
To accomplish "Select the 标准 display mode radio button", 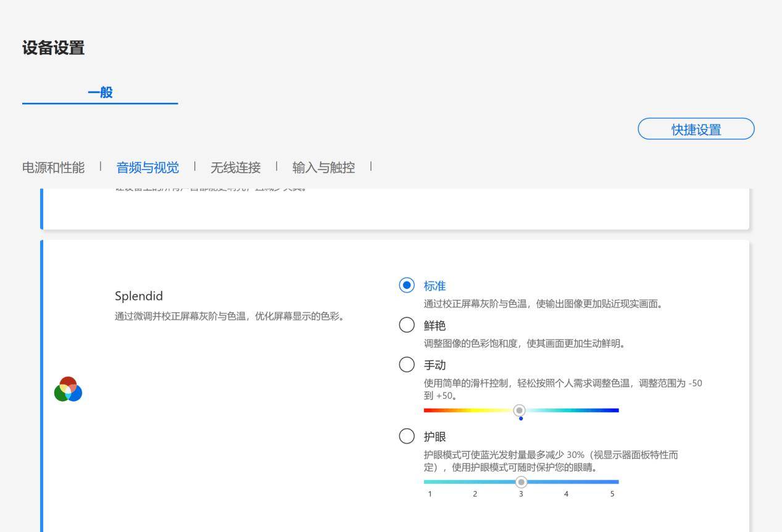I will [x=406, y=285].
